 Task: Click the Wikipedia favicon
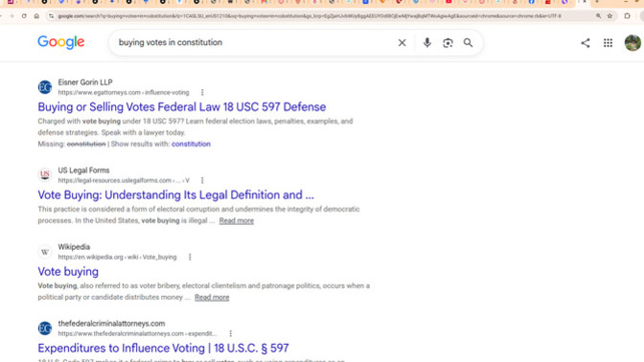(45, 252)
